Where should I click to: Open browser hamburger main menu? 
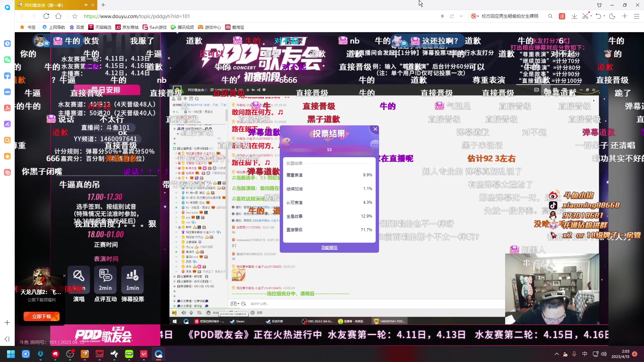637,16
